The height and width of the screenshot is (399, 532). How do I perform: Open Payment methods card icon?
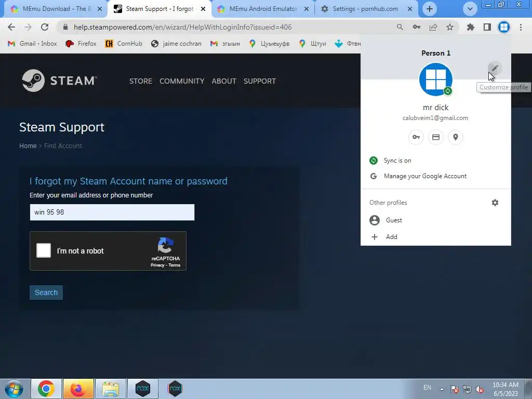click(436, 137)
